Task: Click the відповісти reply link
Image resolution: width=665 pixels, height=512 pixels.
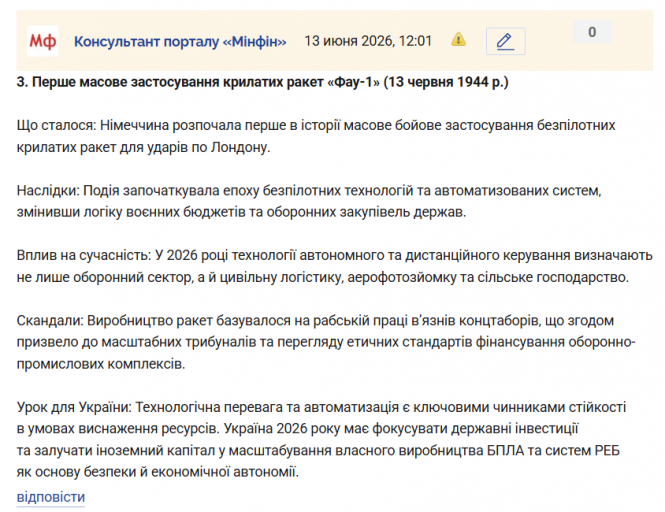Action: tap(51, 497)
